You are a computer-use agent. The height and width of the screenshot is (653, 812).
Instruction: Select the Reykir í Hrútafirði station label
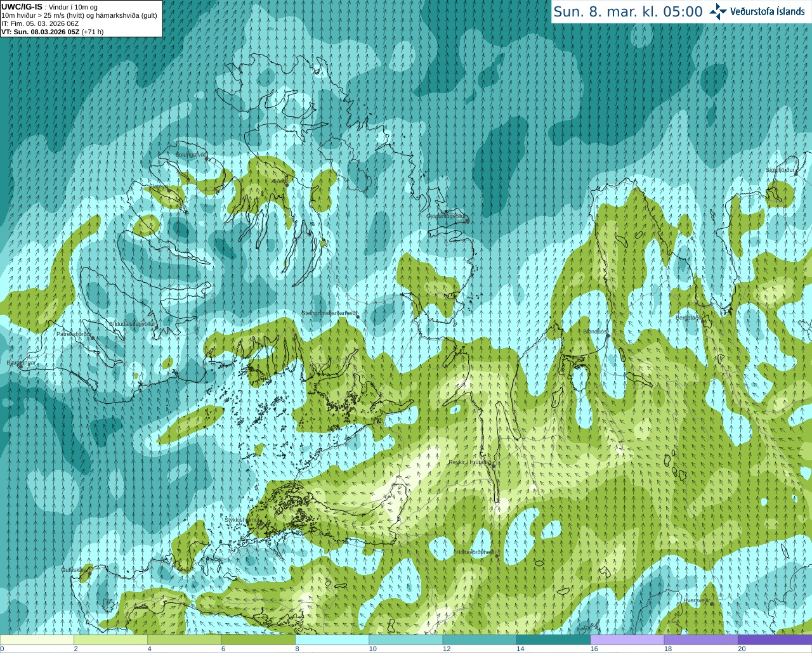[x=470, y=462]
